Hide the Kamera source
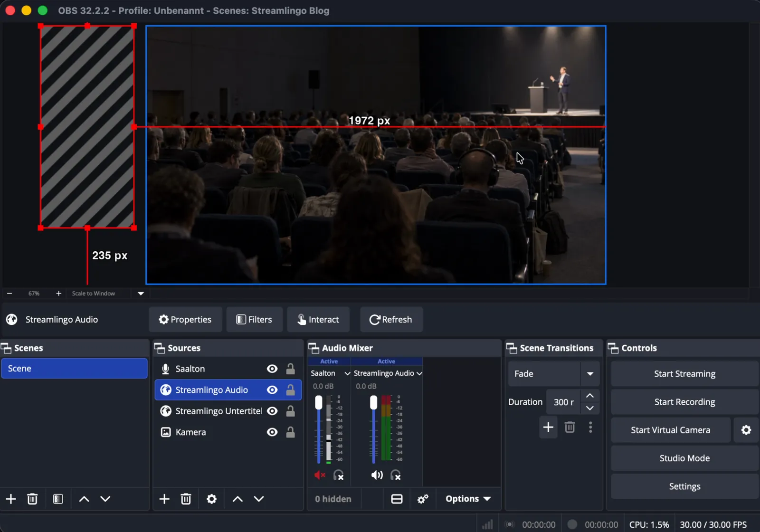The width and height of the screenshot is (760, 532). point(272,432)
